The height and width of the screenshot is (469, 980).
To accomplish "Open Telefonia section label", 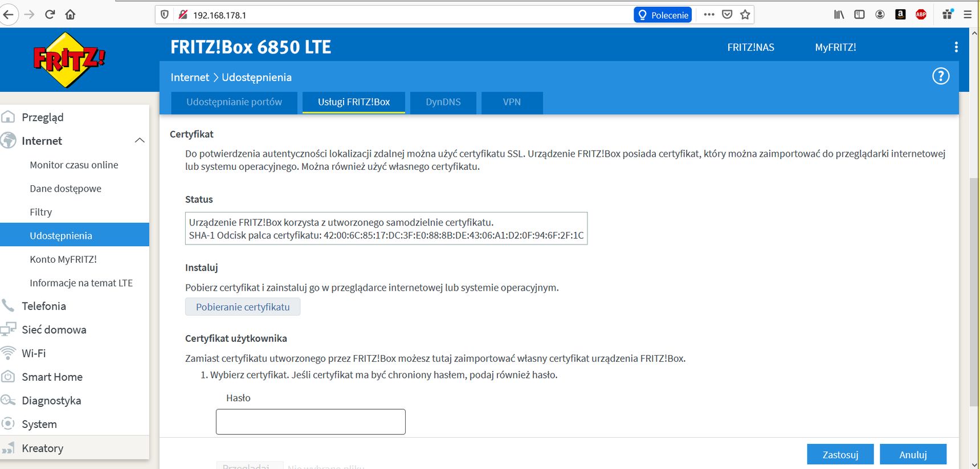I will (44, 306).
